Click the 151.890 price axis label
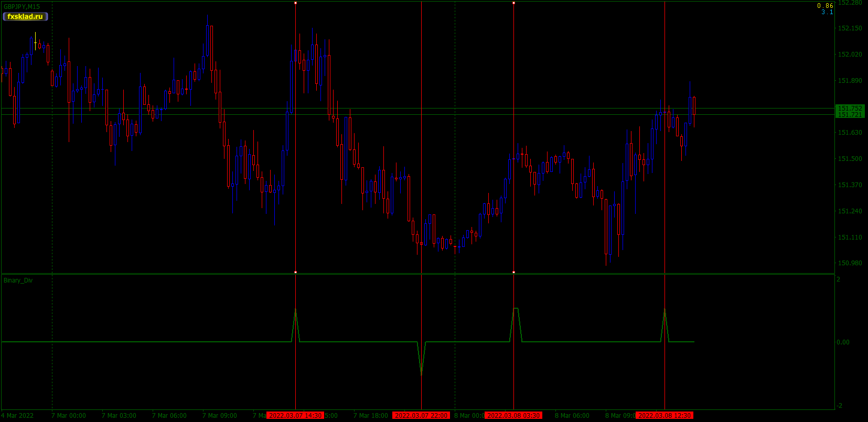Screen dimensions: 868x422 pos(850,81)
